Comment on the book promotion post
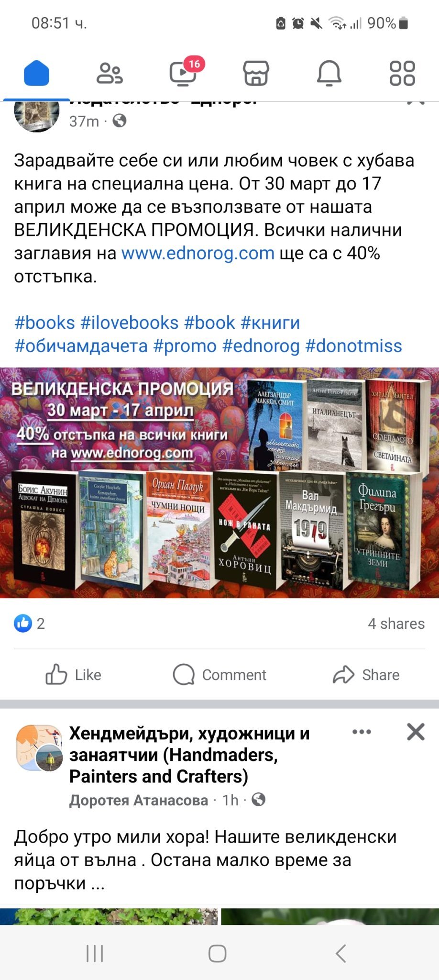Screen dimensions: 439x980 [219, 675]
